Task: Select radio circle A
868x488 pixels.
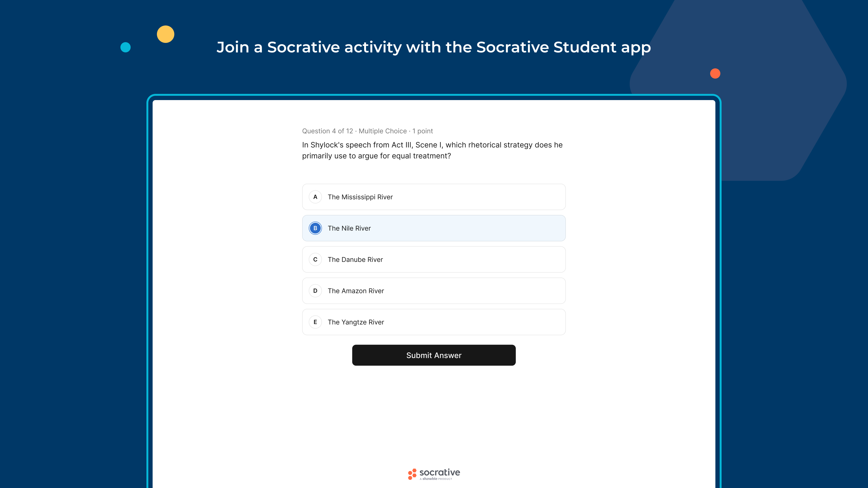Action: pos(315,197)
